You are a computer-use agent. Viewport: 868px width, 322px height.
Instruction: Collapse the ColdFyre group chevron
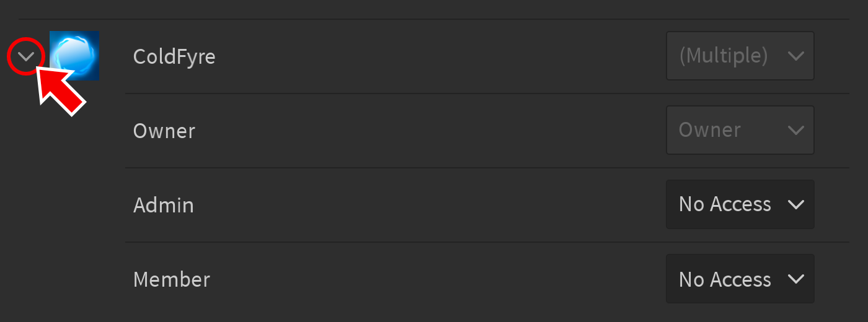(x=26, y=57)
